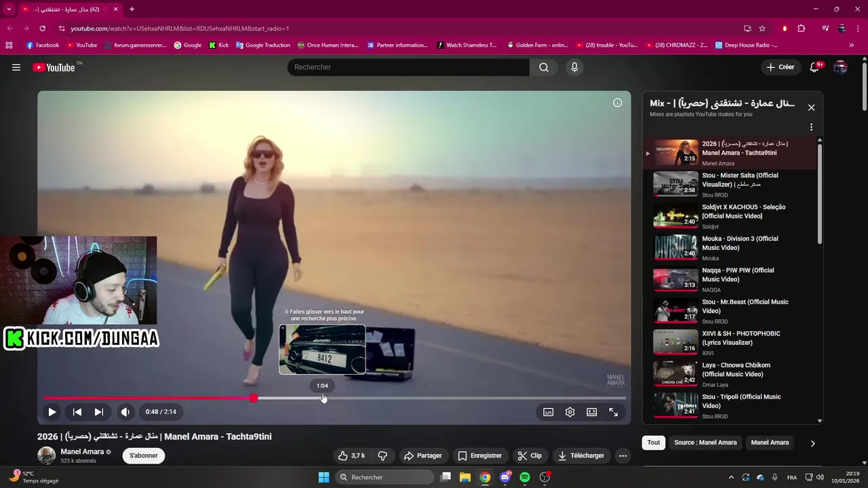The height and width of the screenshot is (488, 868).
Task: Open the Chrome tab search dropdown arrow
Action: (9, 9)
